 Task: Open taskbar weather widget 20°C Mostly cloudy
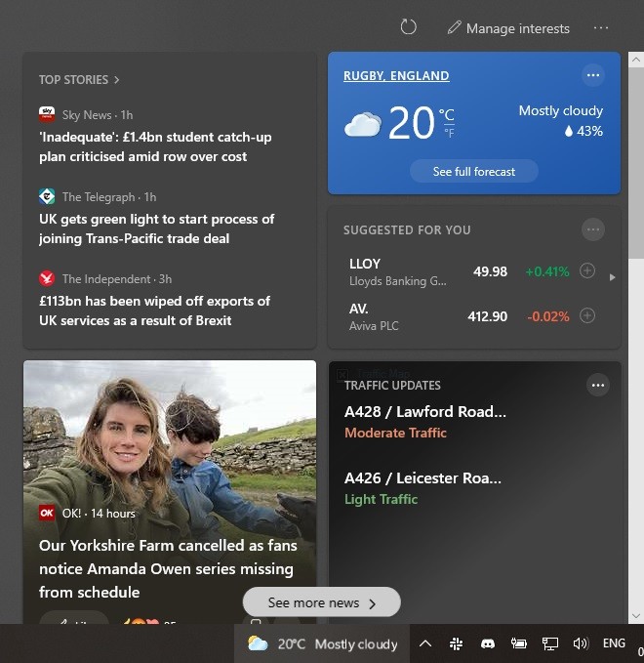pyautogui.click(x=322, y=643)
